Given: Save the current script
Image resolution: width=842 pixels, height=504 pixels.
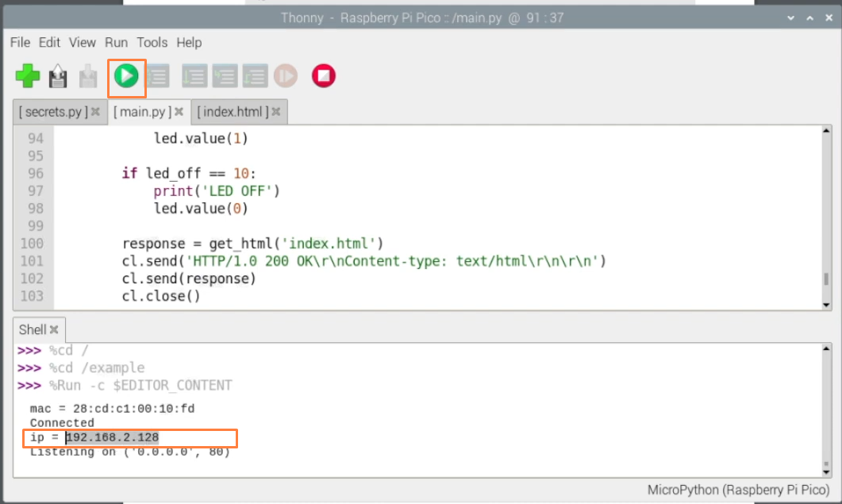Looking at the screenshot, I should click(x=87, y=76).
